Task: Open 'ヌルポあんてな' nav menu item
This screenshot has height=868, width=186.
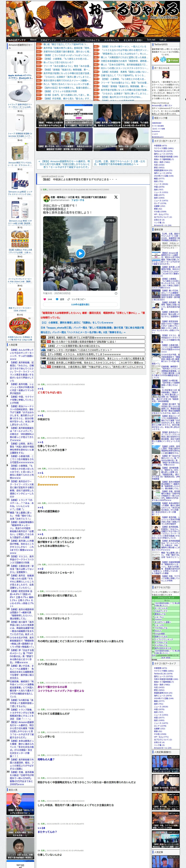Action: click(x=111, y=40)
